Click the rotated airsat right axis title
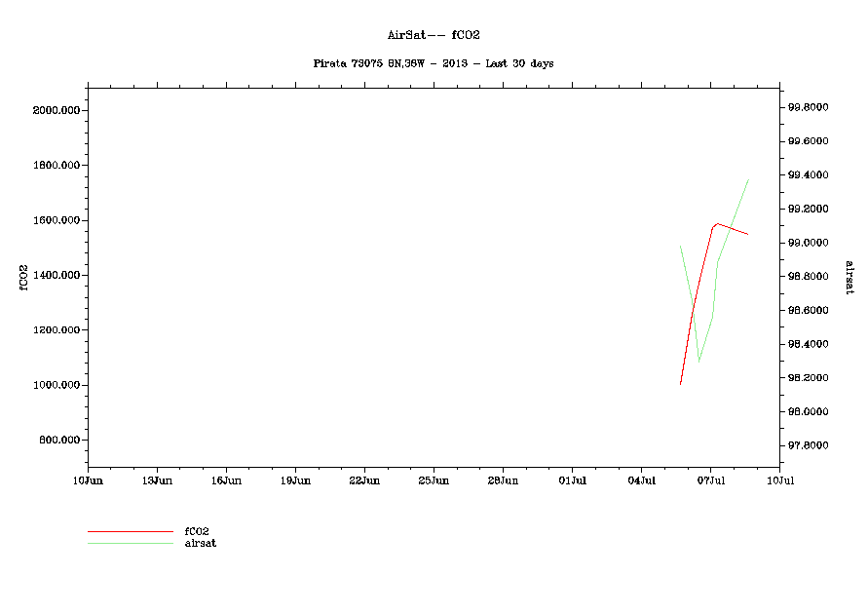 (x=849, y=277)
